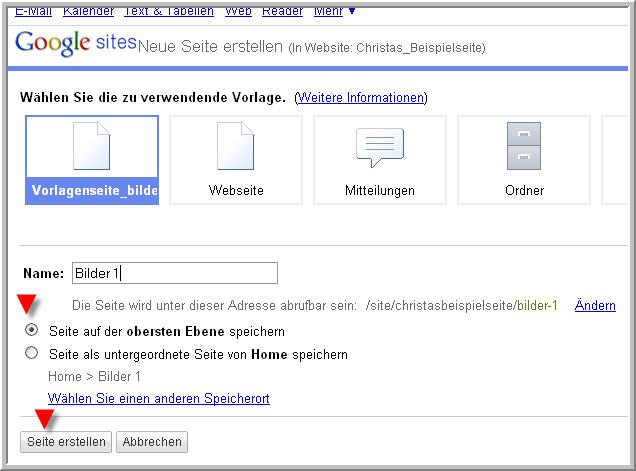This screenshot has height=471, width=636.
Task: Choose 'untergeordnete Seite von Home' radio option
Action: [x=32, y=353]
